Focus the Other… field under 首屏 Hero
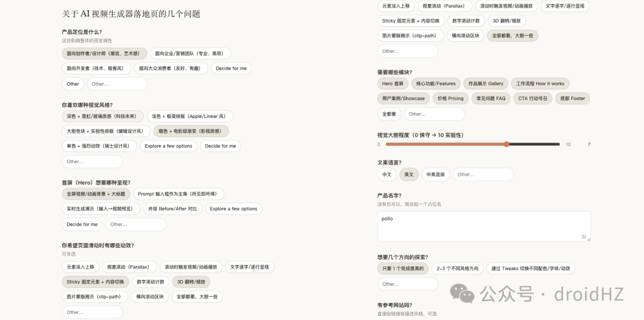644x320 pixels. click(x=136, y=225)
